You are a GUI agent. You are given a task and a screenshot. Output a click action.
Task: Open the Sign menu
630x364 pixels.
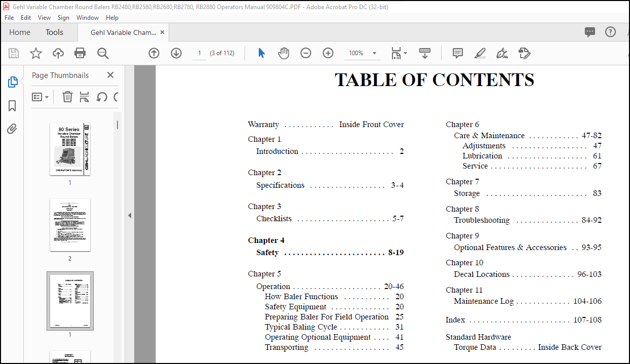(x=63, y=17)
